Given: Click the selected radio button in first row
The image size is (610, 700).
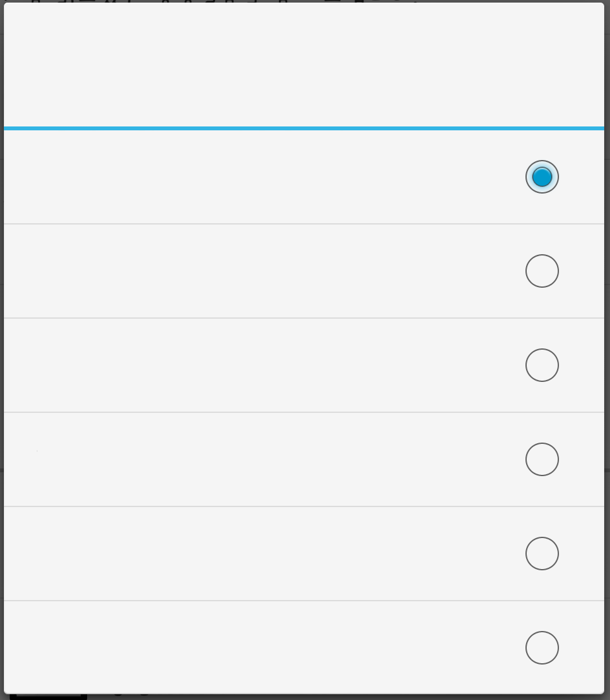Looking at the screenshot, I should (x=542, y=177).
